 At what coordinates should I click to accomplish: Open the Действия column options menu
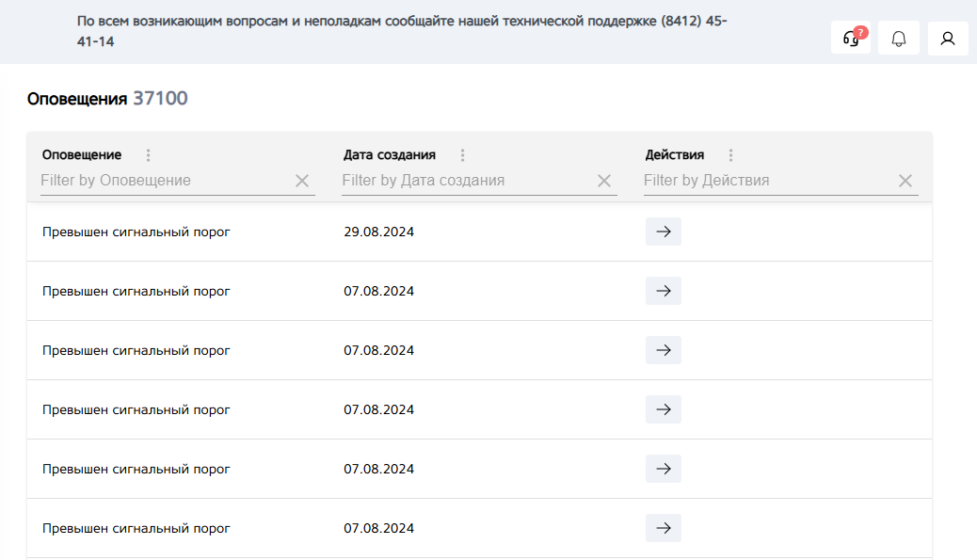[x=730, y=155]
